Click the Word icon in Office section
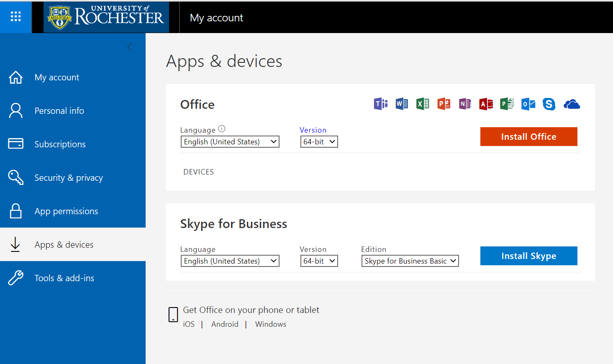 tap(402, 104)
